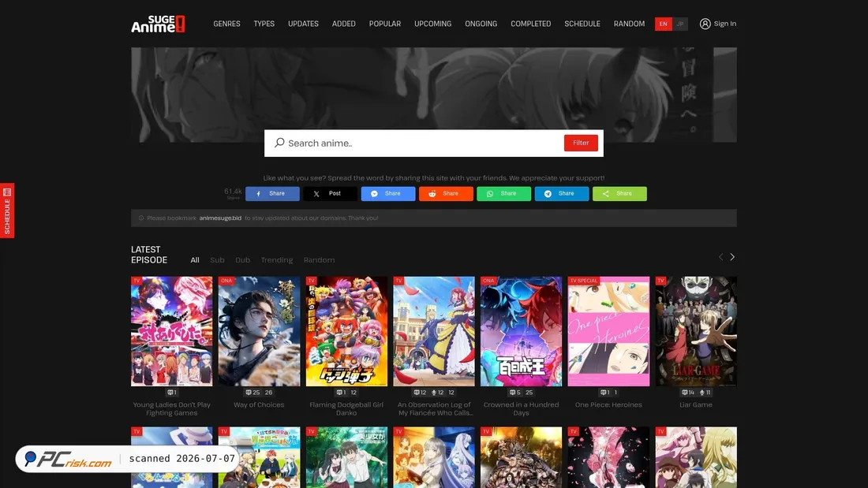Share via the Messenger button

[388, 194]
